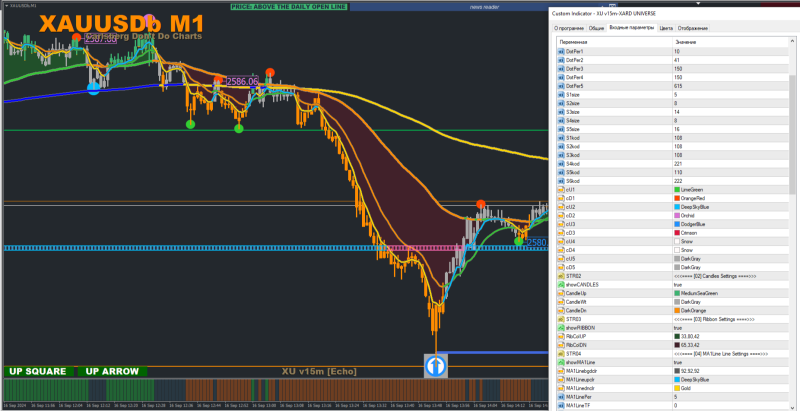This screenshot has width=800, height=411.
Task: Click the color icon beside cU5
Action: pyautogui.click(x=562, y=259)
